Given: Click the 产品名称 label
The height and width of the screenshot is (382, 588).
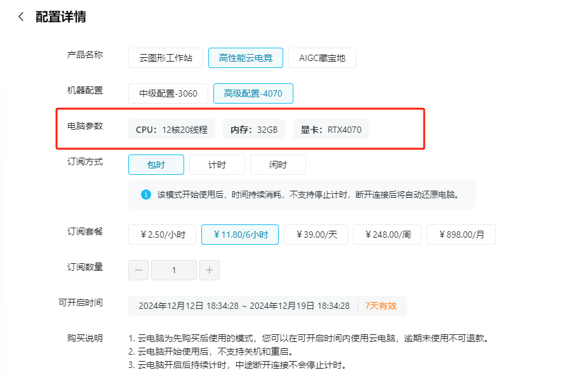Looking at the screenshot, I should coord(84,55).
